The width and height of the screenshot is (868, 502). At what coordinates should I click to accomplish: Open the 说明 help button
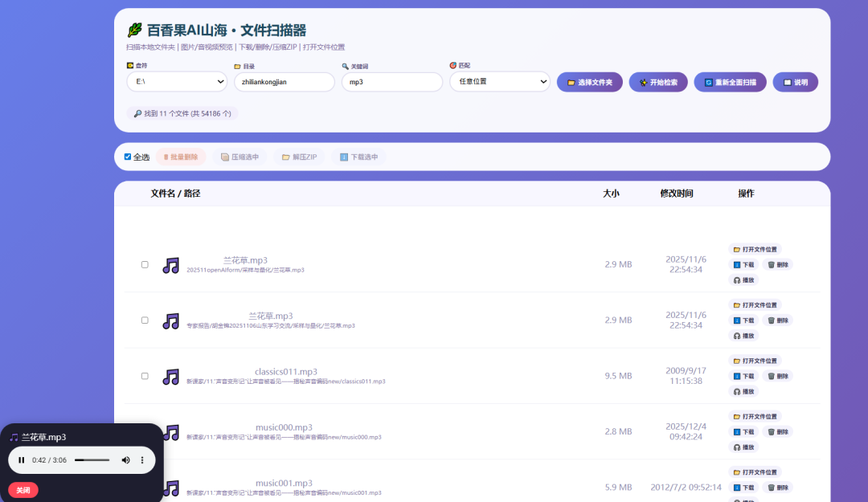pos(796,82)
